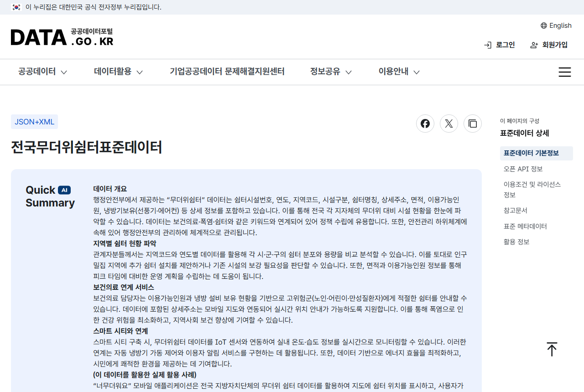Click the 회원가입 link

pos(555,45)
